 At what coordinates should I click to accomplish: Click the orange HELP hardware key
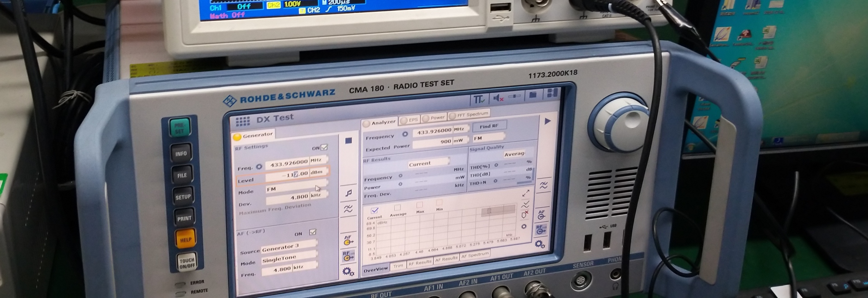click(185, 239)
